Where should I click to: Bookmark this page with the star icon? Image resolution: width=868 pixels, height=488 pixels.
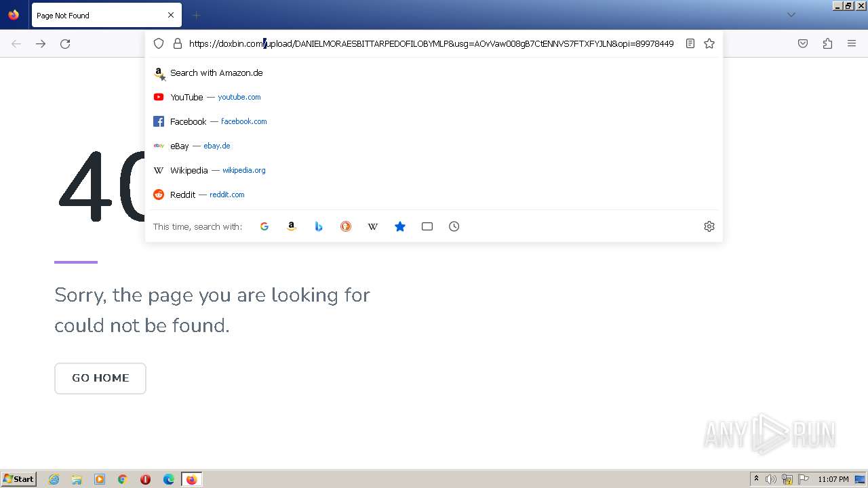pyautogui.click(x=709, y=43)
